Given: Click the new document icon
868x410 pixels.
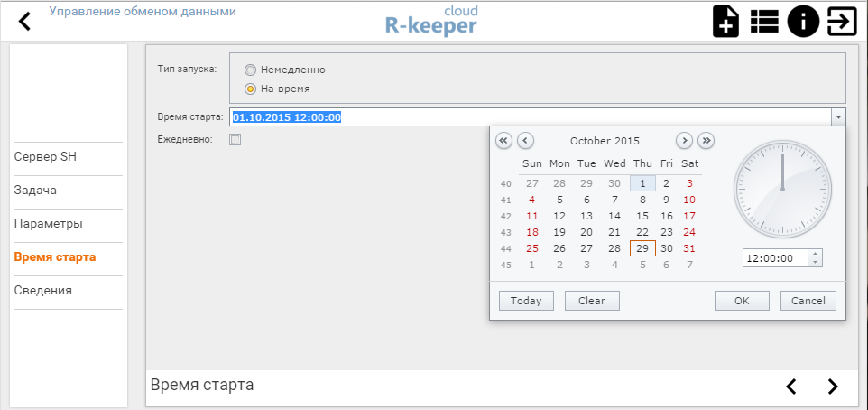Looking at the screenshot, I should tap(725, 21).
